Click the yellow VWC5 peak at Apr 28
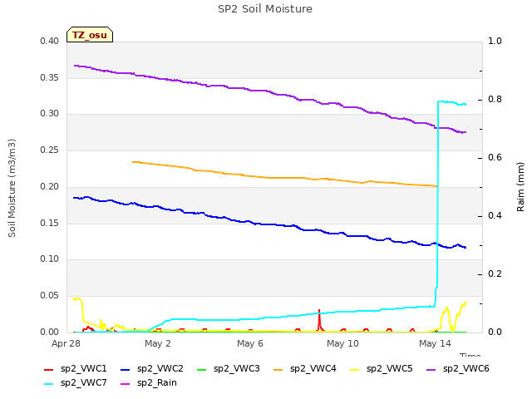The height and width of the screenshot is (399, 532). tap(77, 299)
